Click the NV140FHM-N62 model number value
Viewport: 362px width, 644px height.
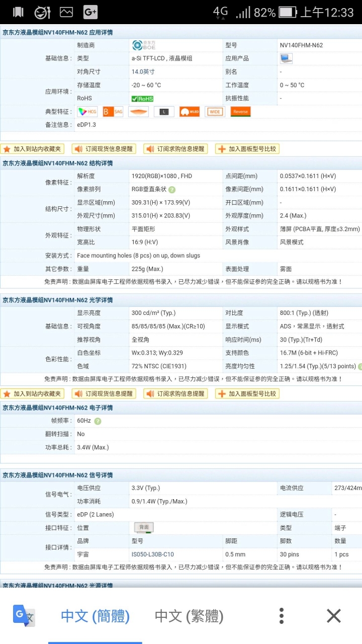coord(301,45)
